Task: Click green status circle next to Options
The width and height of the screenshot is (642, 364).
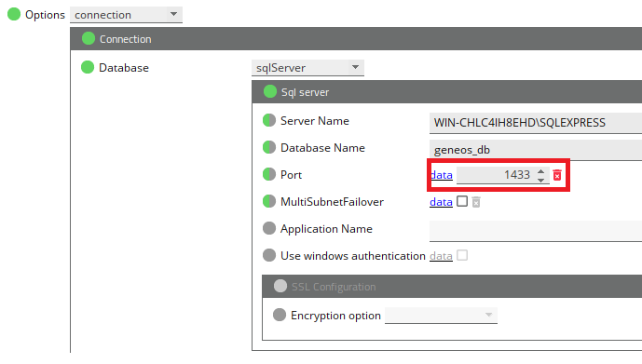Action: (14, 14)
